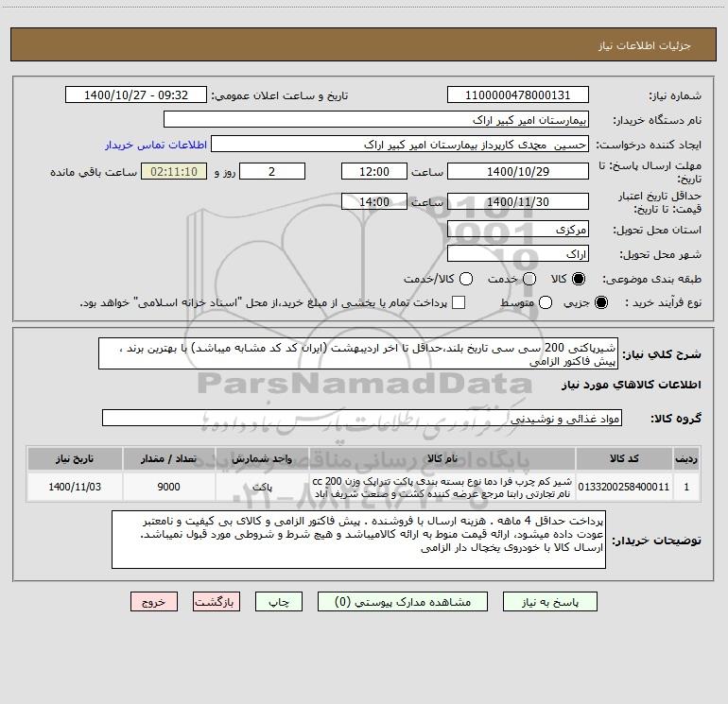This screenshot has width=728, height=704.
Task: Click the response deadline date 1400/10/29
Action: [x=518, y=171]
